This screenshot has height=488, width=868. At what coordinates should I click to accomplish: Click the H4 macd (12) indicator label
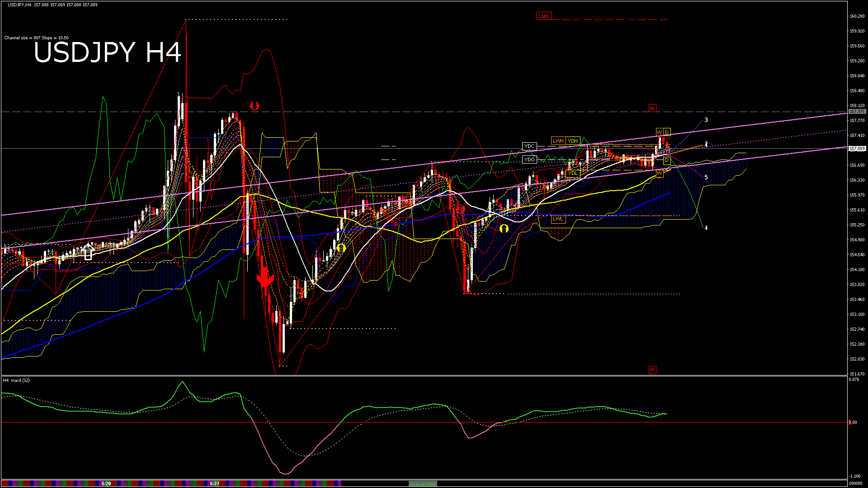[16, 380]
